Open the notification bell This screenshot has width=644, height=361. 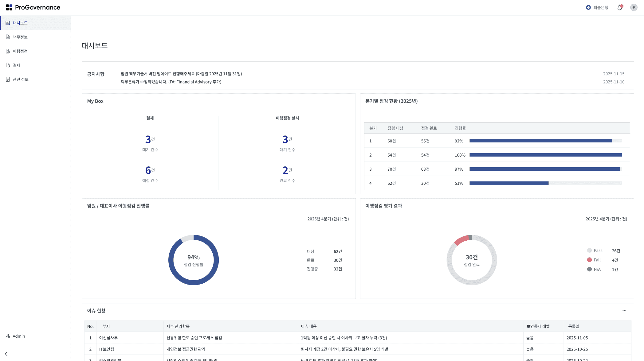click(619, 8)
